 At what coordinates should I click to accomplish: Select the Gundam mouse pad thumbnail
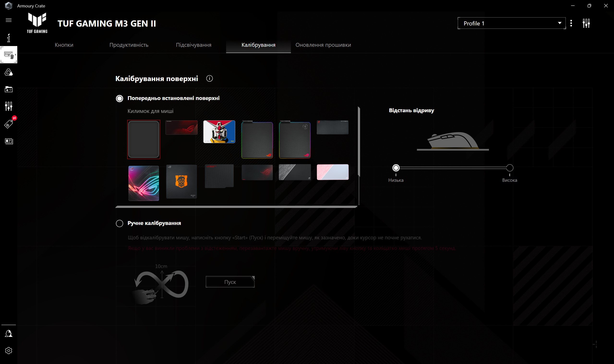click(219, 132)
